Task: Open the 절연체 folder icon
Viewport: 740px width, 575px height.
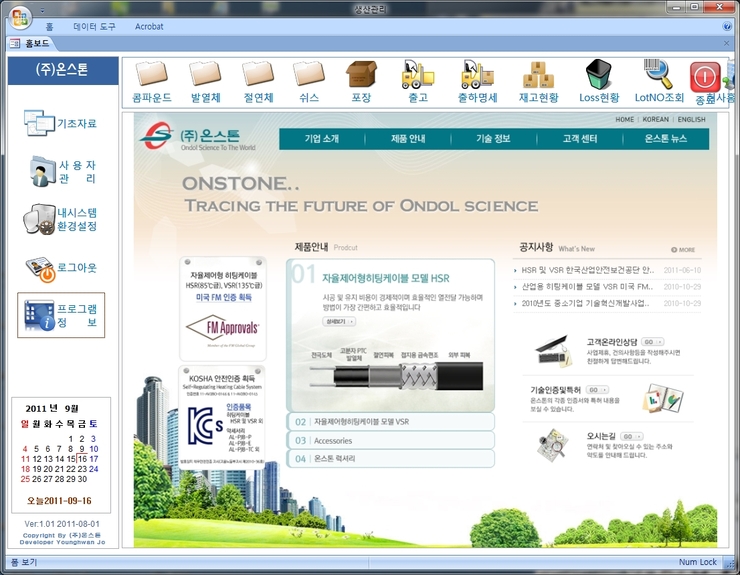Action: 258,75
